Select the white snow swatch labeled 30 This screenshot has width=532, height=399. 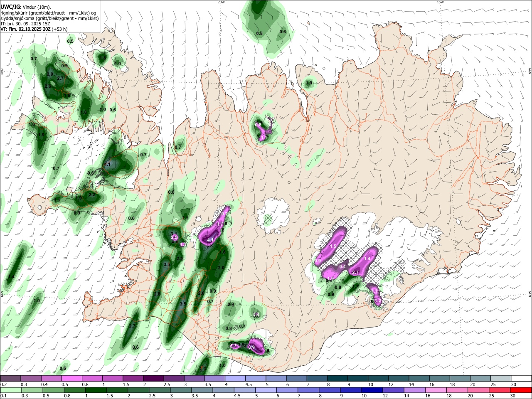click(x=520, y=379)
